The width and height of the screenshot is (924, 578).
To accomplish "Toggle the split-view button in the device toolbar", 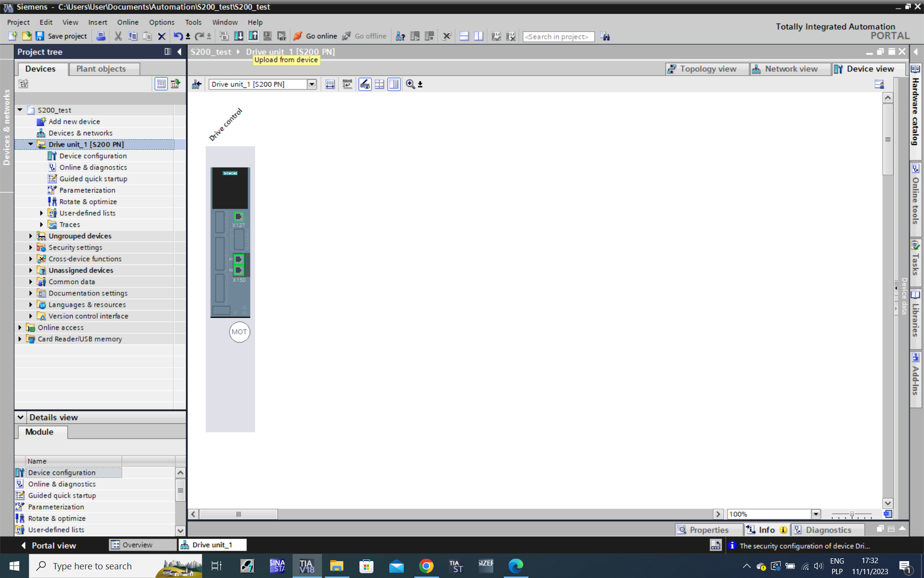I will click(x=394, y=84).
